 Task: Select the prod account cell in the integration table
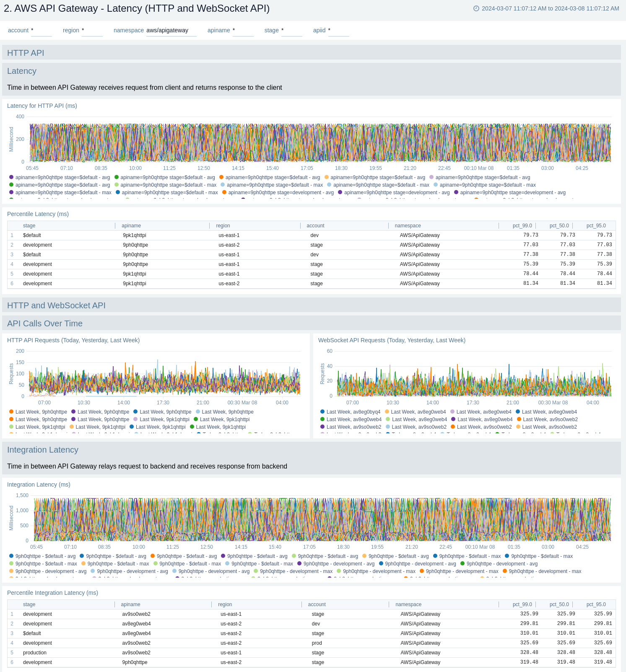(317, 643)
